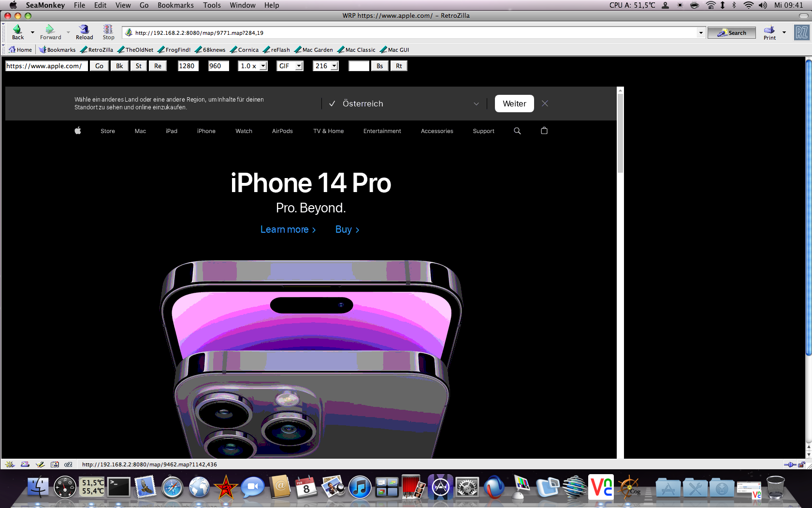Click the Forward navigation icon
812x508 pixels.
pos(50,32)
